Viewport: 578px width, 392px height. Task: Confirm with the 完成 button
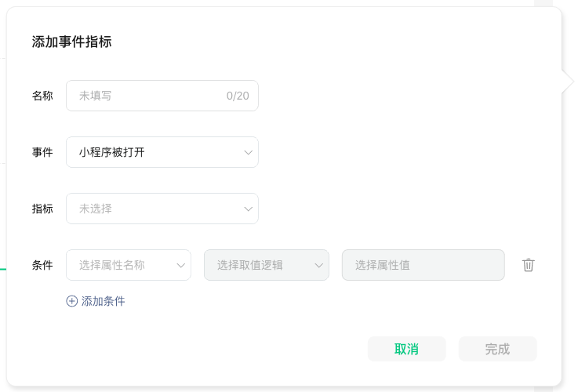pyautogui.click(x=498, y=349)
